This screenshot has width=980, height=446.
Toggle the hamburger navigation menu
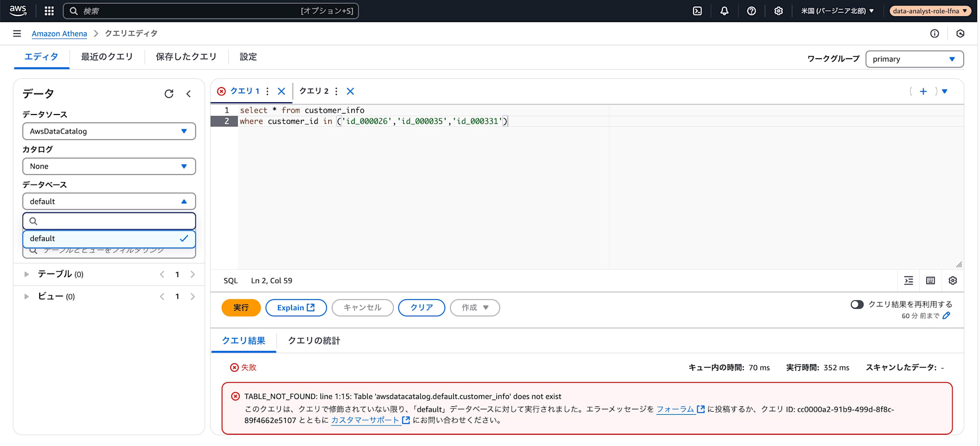[17, 33]
